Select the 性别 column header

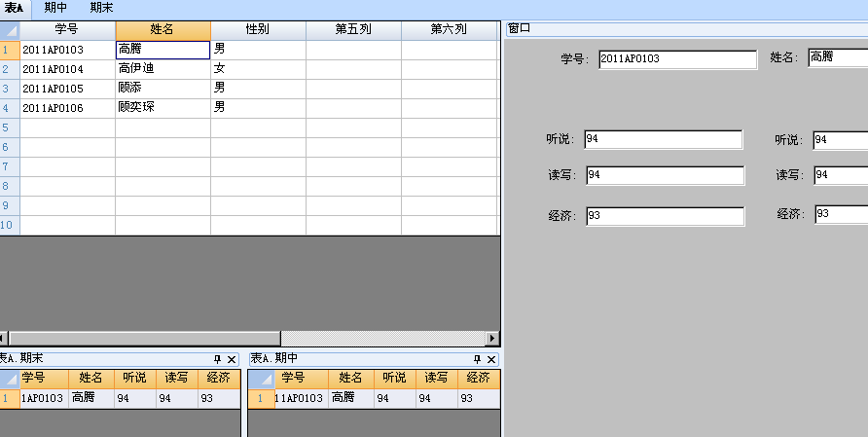(258, 30)
